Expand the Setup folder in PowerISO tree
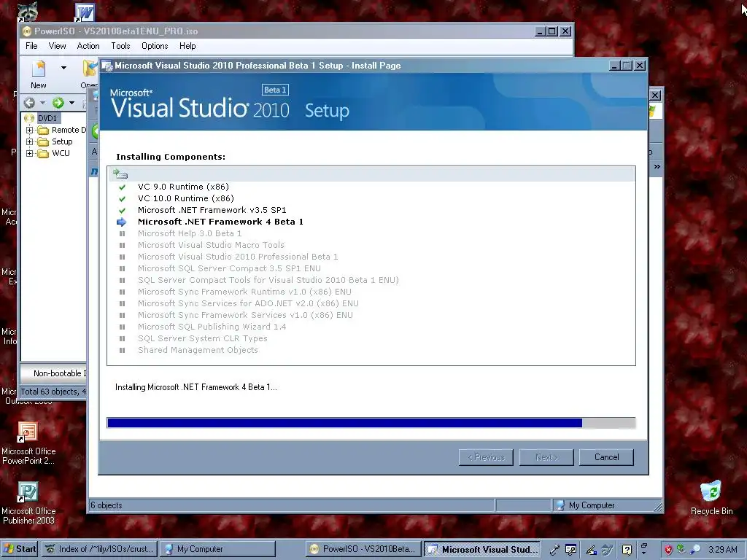Screen dimensions: 747x560 (x=29, y=141)
